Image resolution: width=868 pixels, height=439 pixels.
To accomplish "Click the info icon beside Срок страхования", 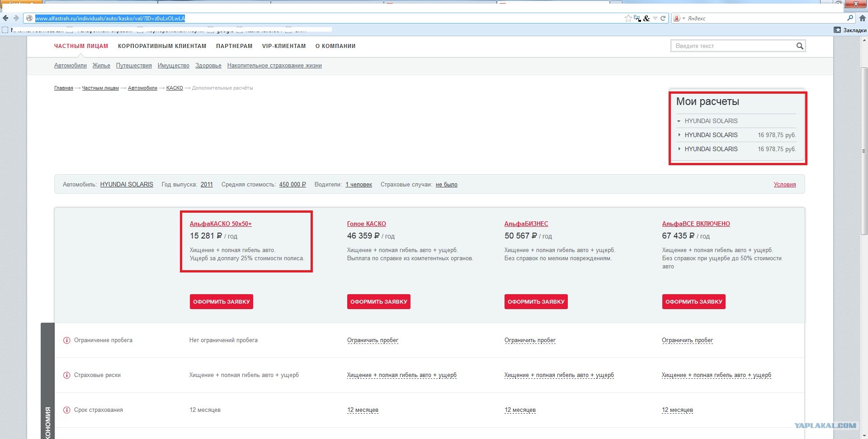I will point(66,410).
